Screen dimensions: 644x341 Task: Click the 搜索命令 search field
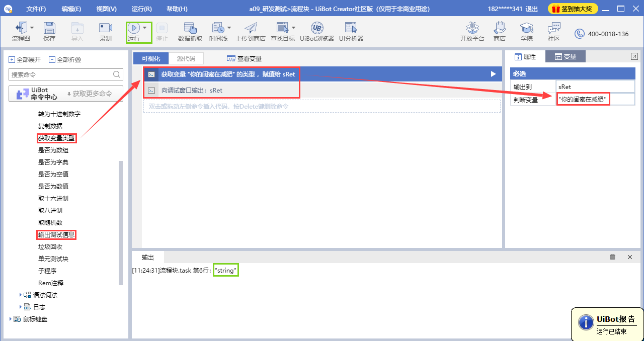pyautogui.click(x=60, y=74)
